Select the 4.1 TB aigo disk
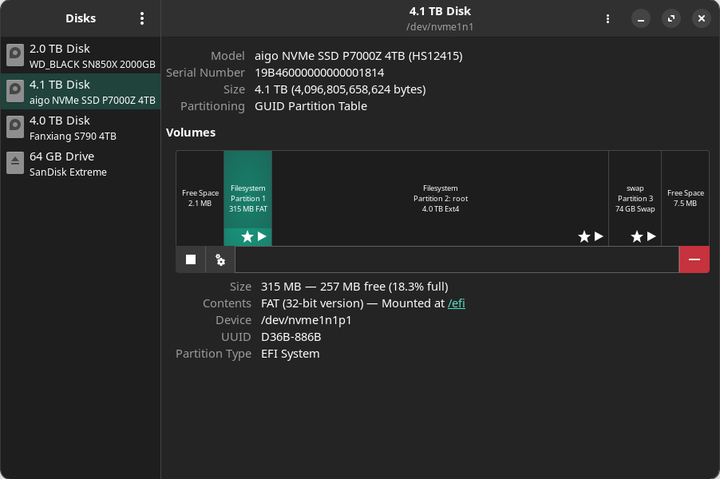The height and width of the screenshot is (479, 720). click(x=80, y=91)
